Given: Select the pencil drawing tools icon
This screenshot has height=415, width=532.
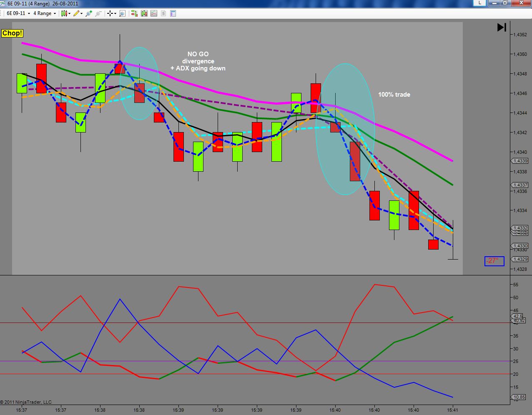Looking at the screenshot, I should [x=76, y=13].
